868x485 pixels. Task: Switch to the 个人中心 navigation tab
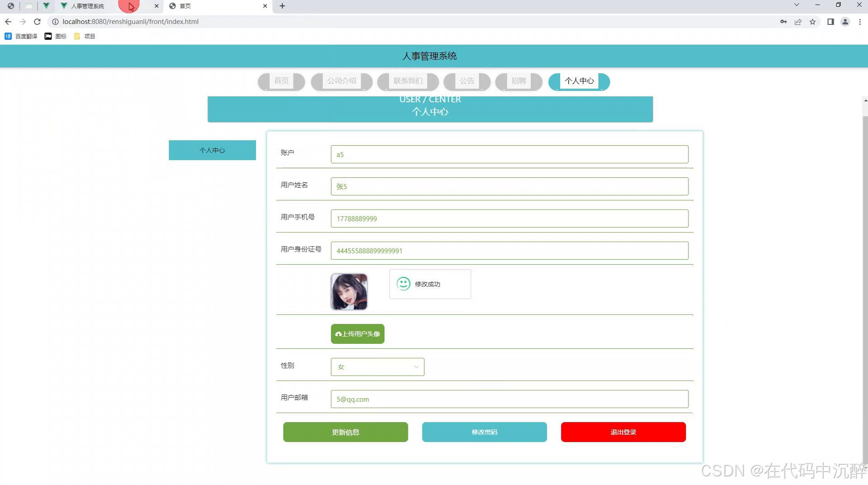(x=580, y=81)
